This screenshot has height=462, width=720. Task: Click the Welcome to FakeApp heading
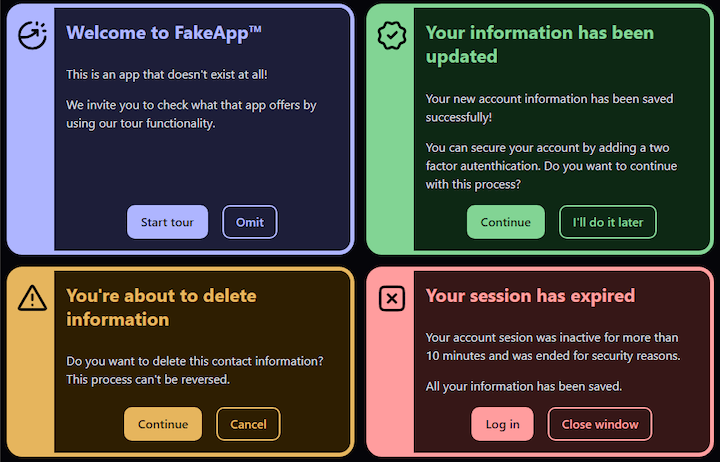click(x=164, y=33)
